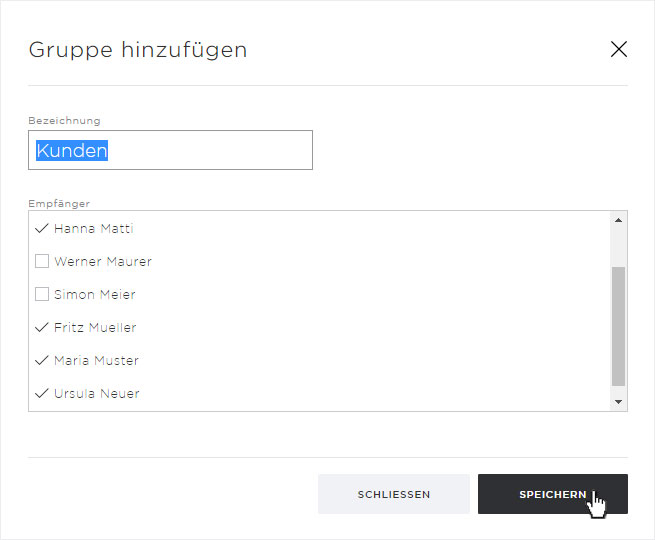This screenshot has width=655, height=540.
Task: Uncheck the Maria Muster checkmark
Action: point(42,361)
